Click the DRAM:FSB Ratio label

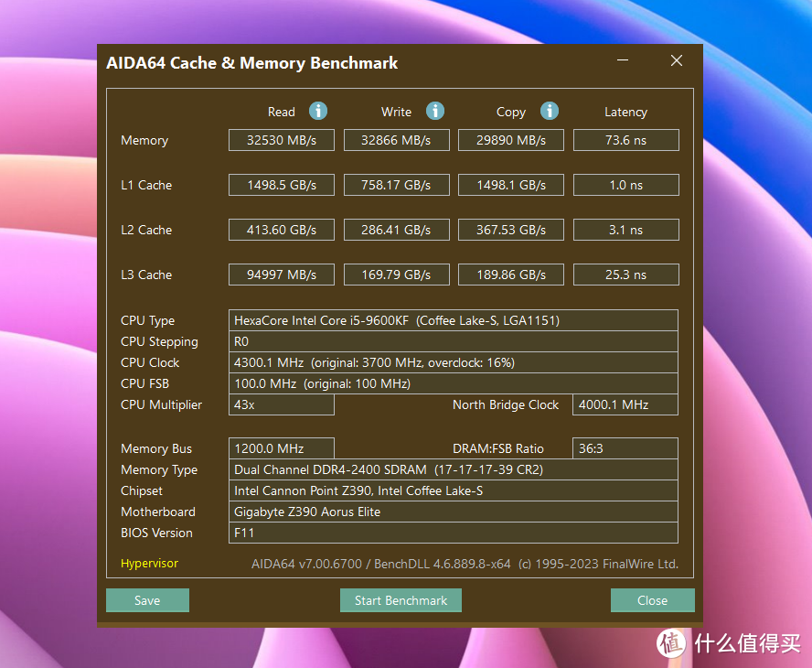[498, 448]
